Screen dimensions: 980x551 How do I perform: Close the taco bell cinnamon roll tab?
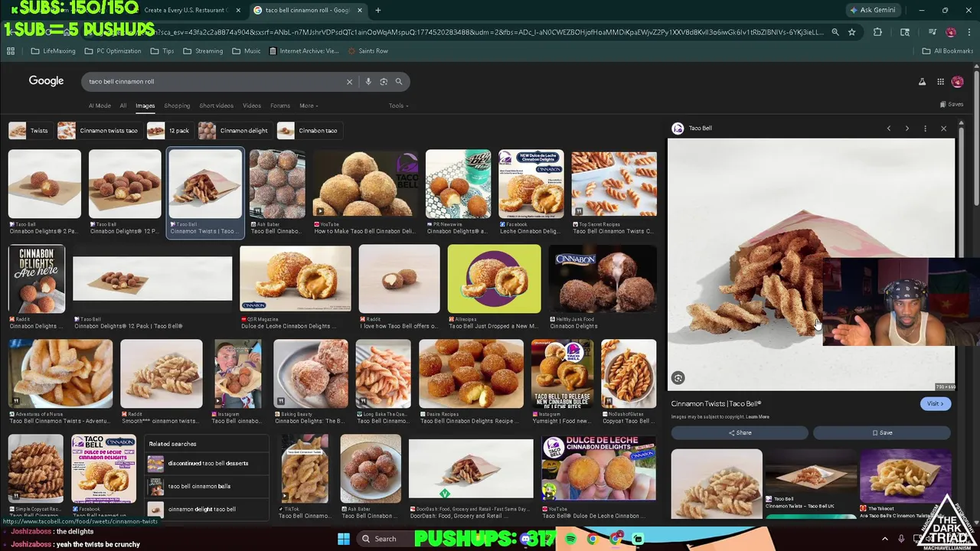pyautogui.click(x=359, y=10)
